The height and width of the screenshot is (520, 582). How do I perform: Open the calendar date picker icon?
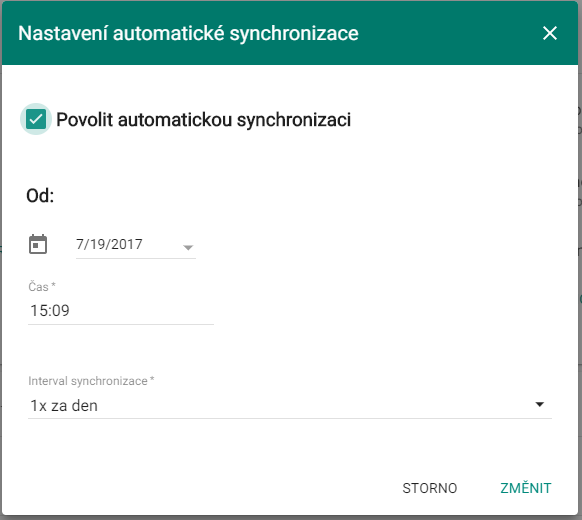coord(38,244)
